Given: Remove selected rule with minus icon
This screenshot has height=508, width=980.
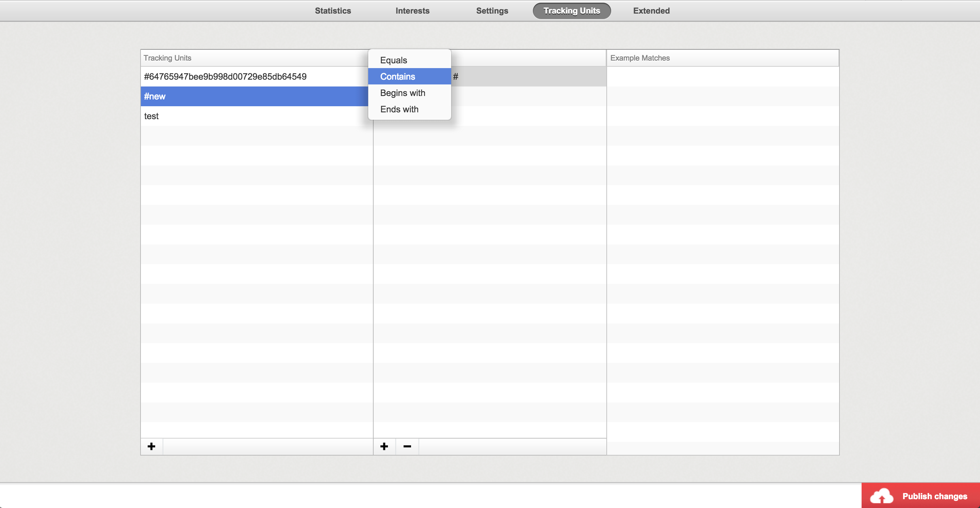Looking at the screenshot, I should point(407,446).
